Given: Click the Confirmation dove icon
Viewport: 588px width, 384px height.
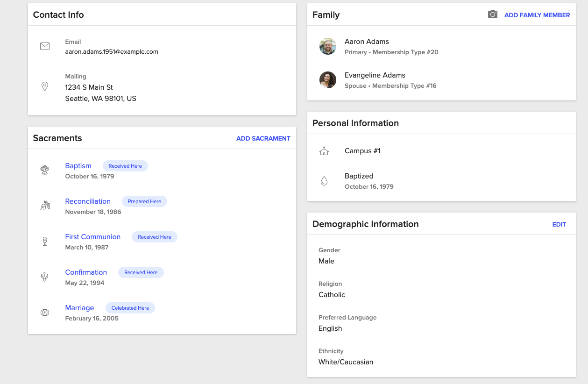Looking at the screenshot, I should click(44, 276).
